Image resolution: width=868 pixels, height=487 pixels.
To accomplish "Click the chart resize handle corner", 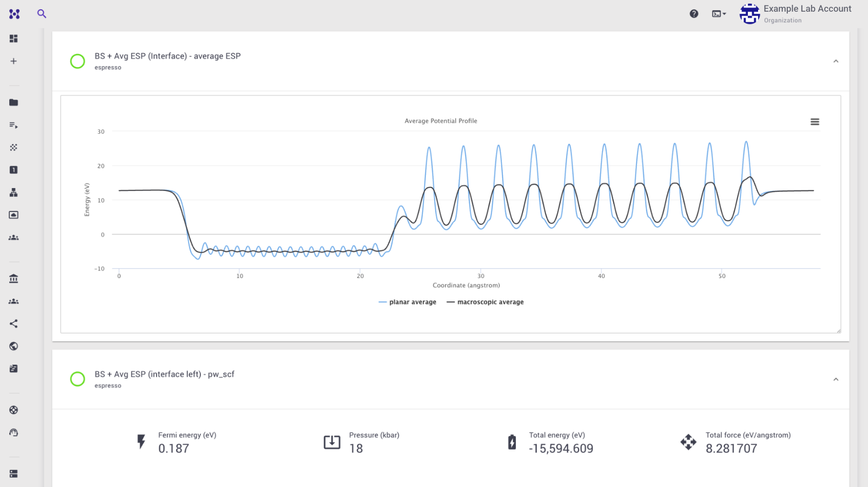I will (x=838, y=330).
